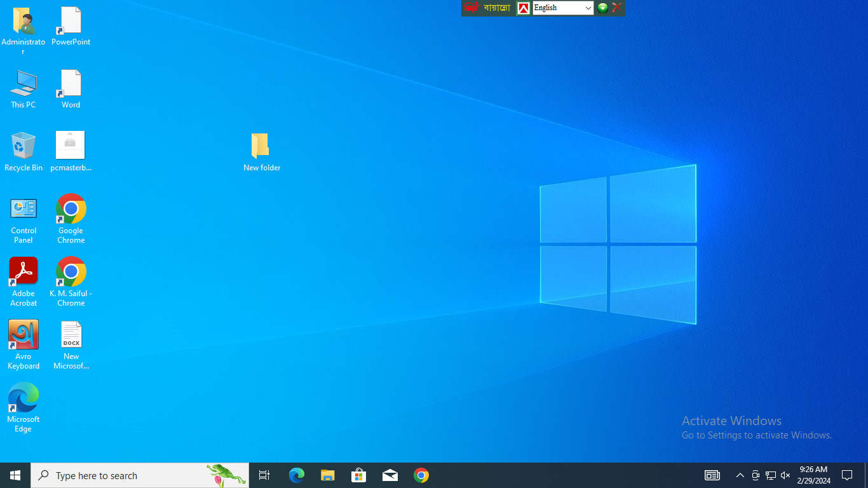The height and width of the screenshot is (488, 868).
Task: Click the Type here to search box
Action: pos(127,475)
